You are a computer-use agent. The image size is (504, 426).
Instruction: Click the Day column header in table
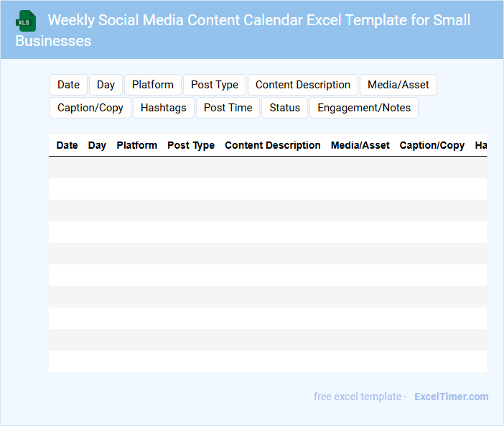coord(97,145)
